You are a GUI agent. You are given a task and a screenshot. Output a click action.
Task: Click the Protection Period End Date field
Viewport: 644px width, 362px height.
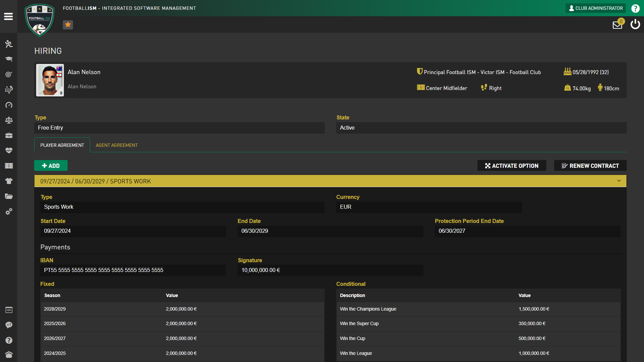527,231
